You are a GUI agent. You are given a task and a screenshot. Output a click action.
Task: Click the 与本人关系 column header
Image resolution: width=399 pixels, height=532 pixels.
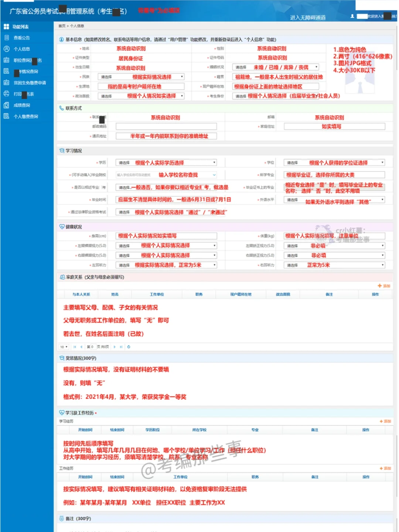coord(81,294)
